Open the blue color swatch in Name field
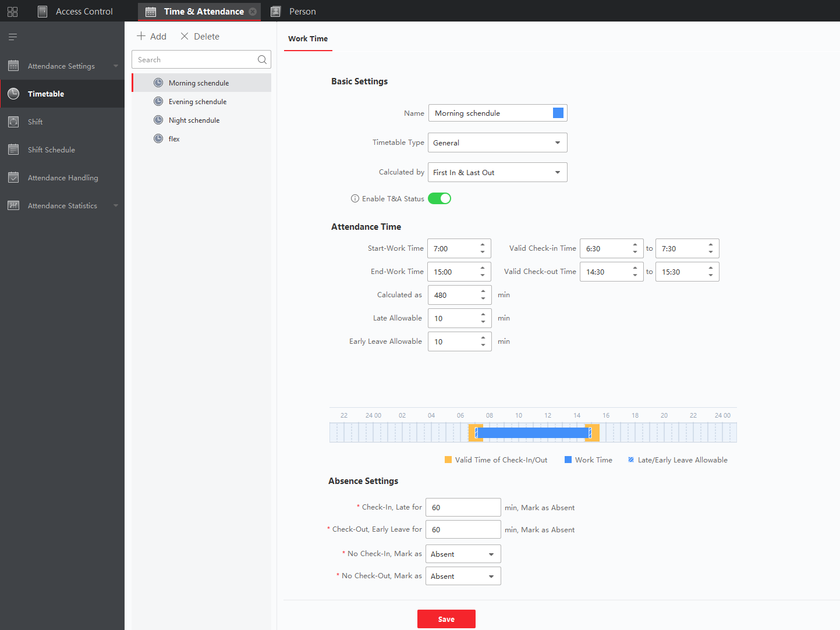This screenshot has height=630, width=840. click(558, 113)
